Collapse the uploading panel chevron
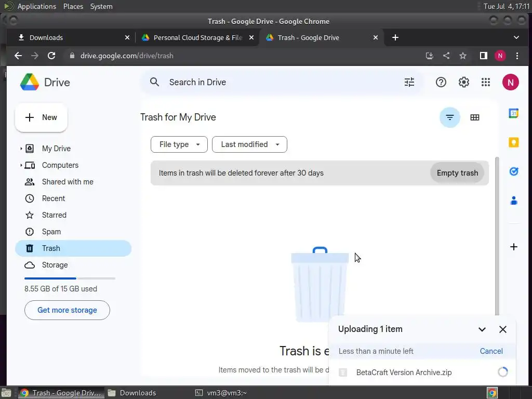This screenshot has width=532, height=399. pos(482,329)
